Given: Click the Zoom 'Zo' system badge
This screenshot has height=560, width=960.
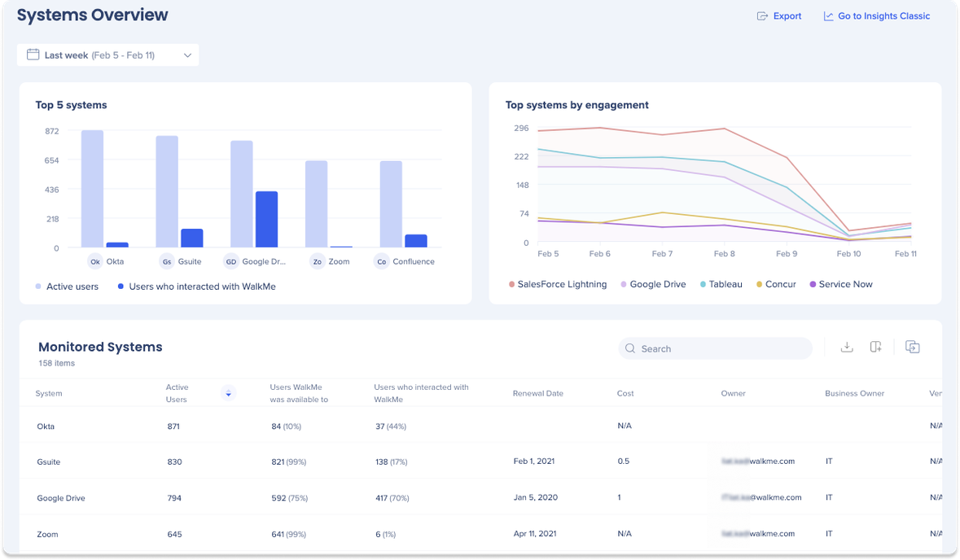Looking at the screenshot, I should pos(317,261).
